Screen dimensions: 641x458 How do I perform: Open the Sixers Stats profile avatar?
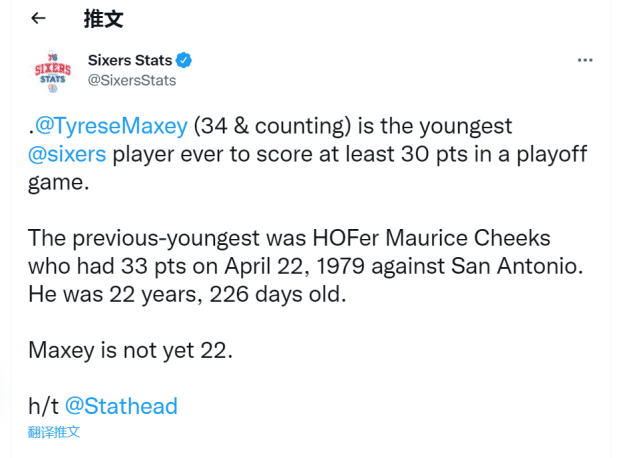(52, 69)
